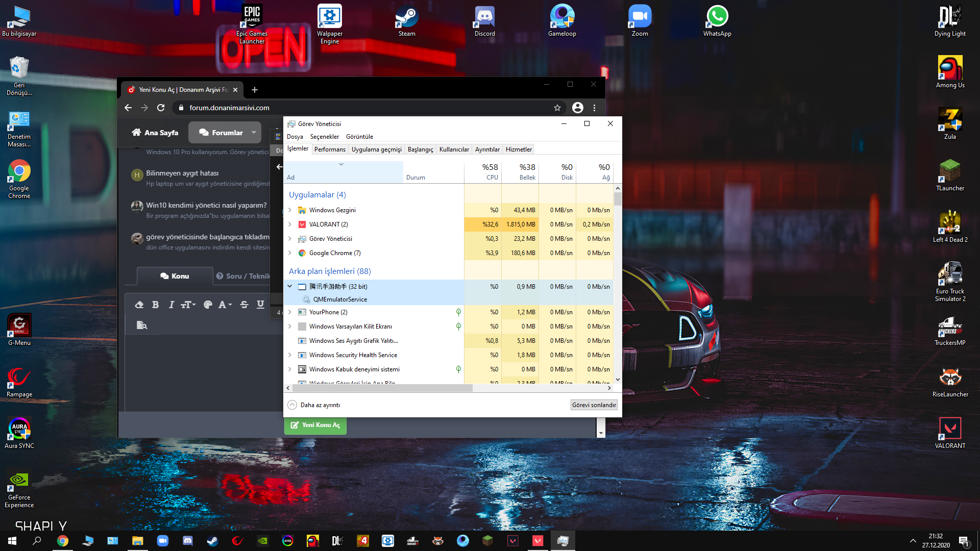
Task: Open WhatsApp desktop shortcut
Action: click(x=717, y=20)
